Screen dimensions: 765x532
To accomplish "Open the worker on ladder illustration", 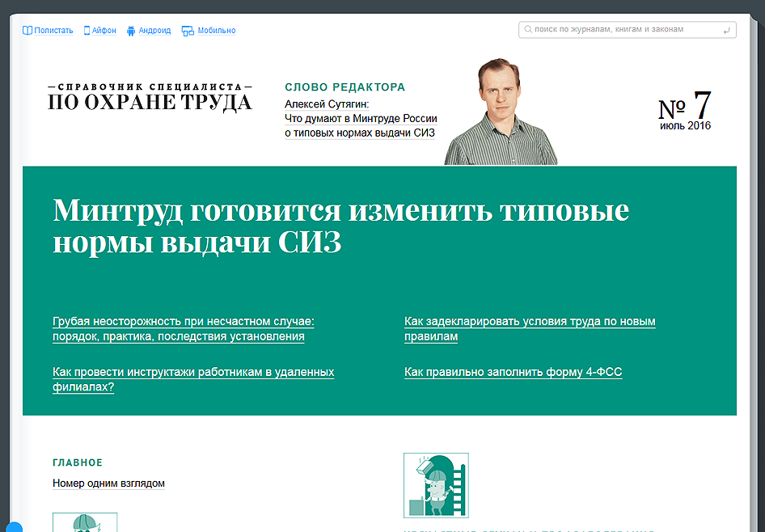I will (436, 485).
